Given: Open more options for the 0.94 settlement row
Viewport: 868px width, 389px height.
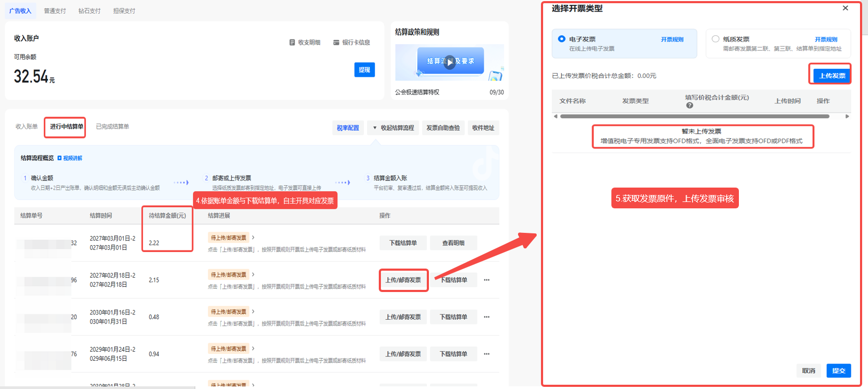Looking at the screenshot, I should click(x=487, y=354).
